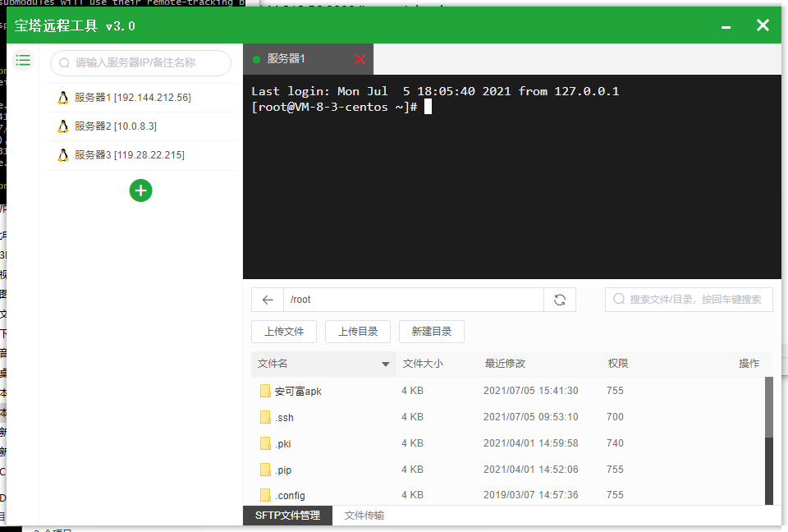Click the terminal prompt [root@VM-8-3-centos ~]#
788x532 pixels.
[335, 107]
